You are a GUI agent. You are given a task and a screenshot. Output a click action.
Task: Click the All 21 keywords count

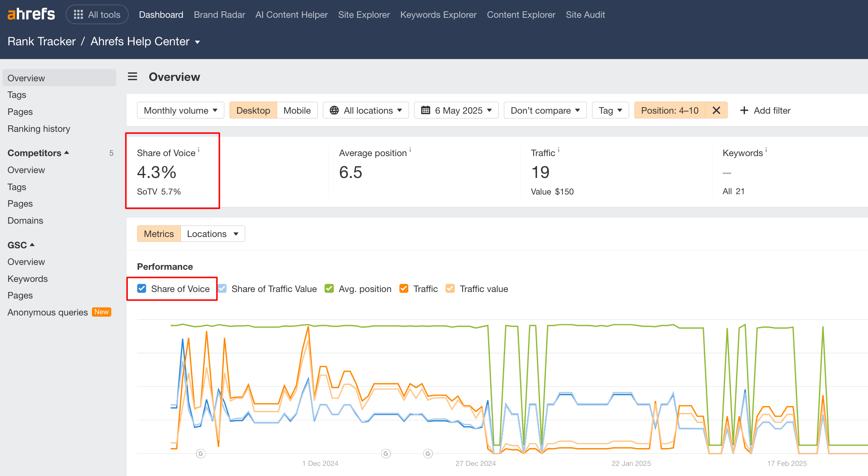733,191
